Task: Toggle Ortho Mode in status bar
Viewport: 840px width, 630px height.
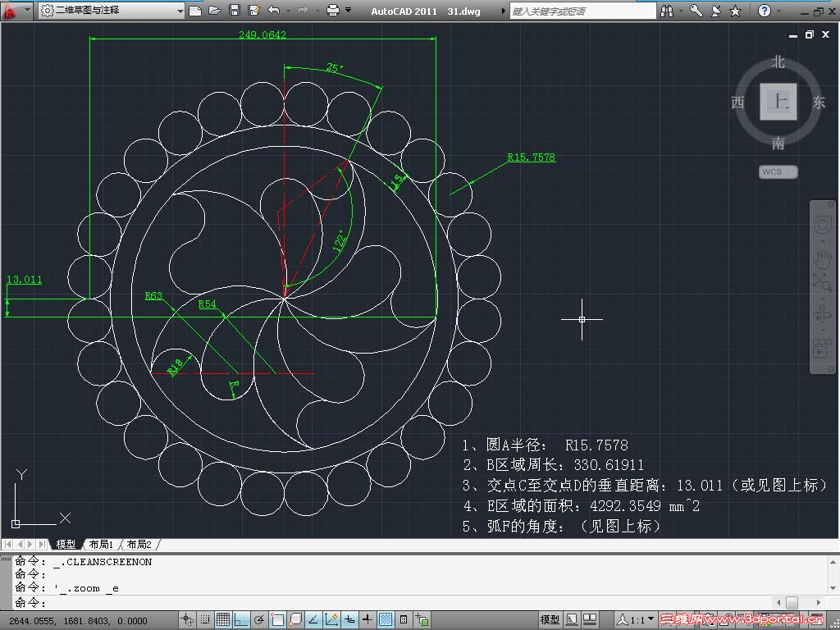Action: point(241,620)
